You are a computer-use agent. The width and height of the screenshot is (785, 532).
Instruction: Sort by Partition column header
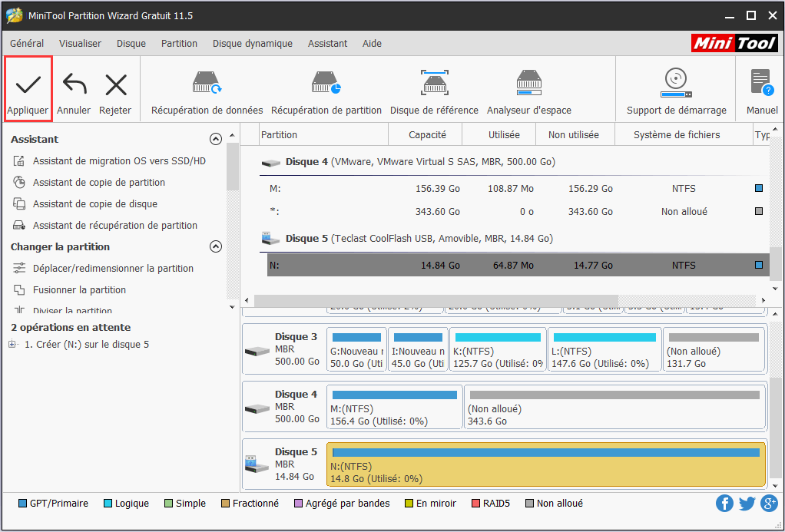click(x=324, y=134)
